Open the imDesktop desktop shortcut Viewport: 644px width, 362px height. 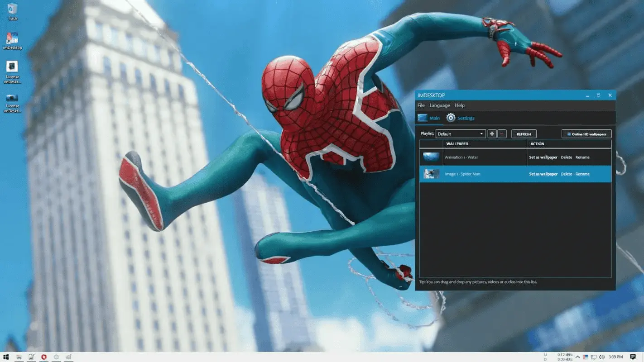pyautogui.click(x=12, y=41)
